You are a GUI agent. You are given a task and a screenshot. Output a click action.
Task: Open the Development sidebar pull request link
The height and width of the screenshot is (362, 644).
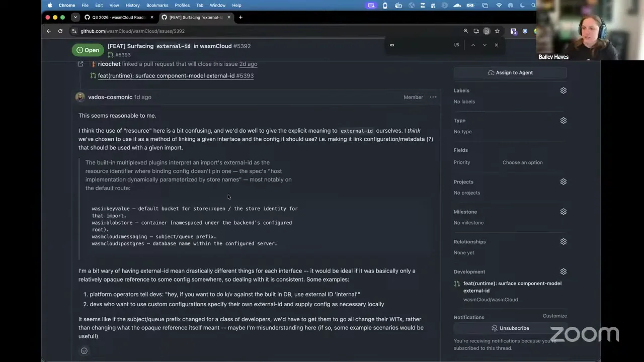pos(512,287)
